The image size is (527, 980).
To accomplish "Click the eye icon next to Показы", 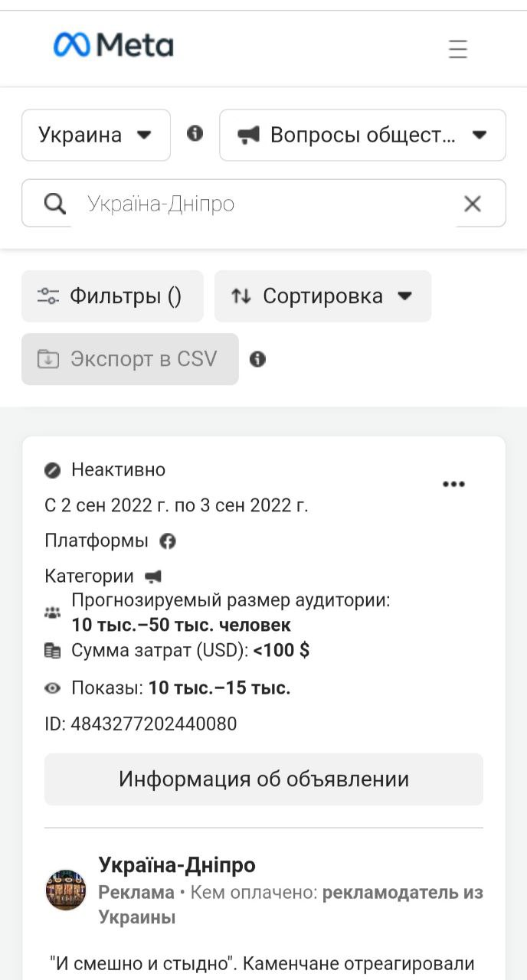I will pyautogui.click(x=52, y=688).
